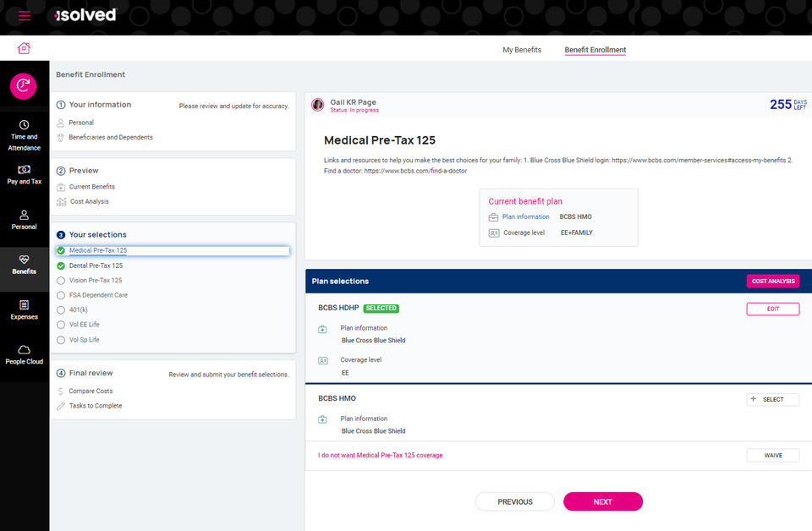Open the hamburger menu icon

pyautogui.click(x=25, y=15)
